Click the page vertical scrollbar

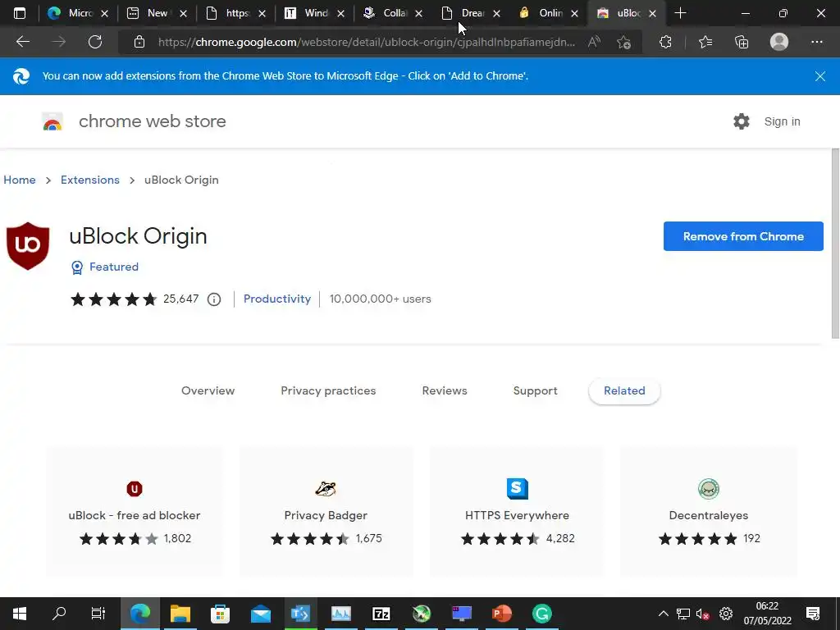coord(835,244)
